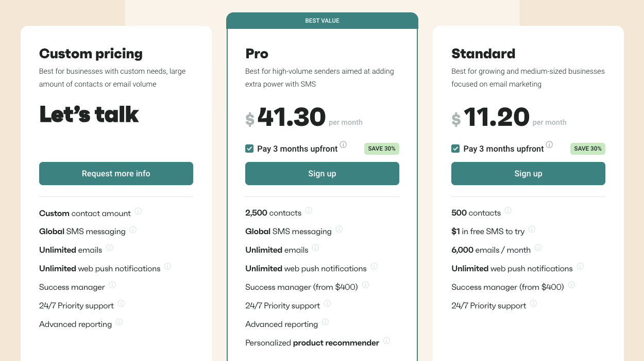644x361 pixels.
Task: Click the BEST VALUE banner
Action: pos(322,21)
